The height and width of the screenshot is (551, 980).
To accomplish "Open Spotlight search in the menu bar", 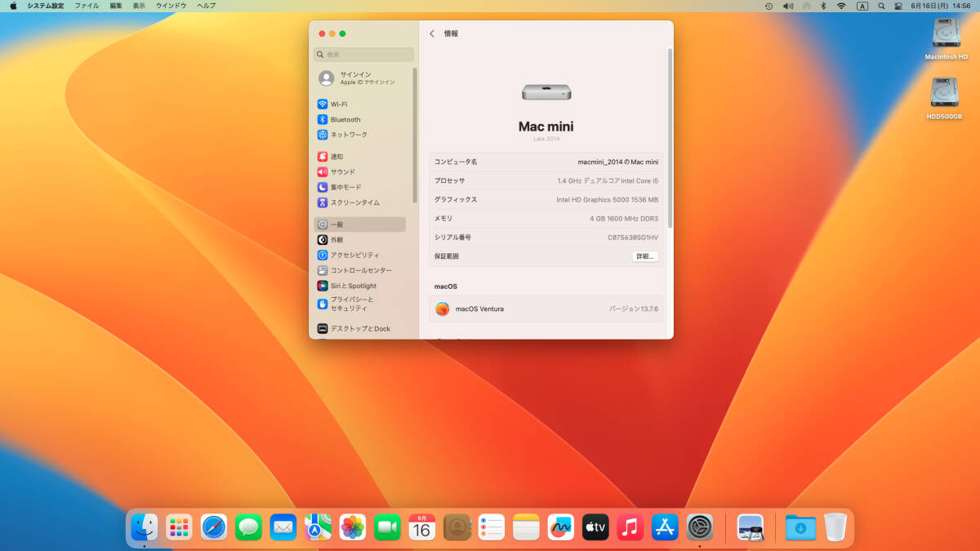I will (x=881, y=6).
